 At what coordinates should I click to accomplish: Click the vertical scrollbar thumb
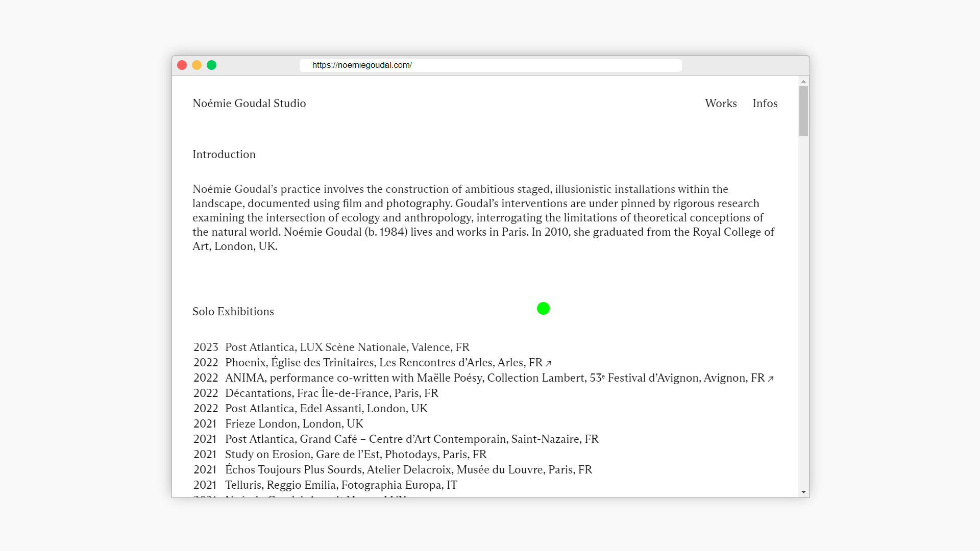[x=803, y=111]
